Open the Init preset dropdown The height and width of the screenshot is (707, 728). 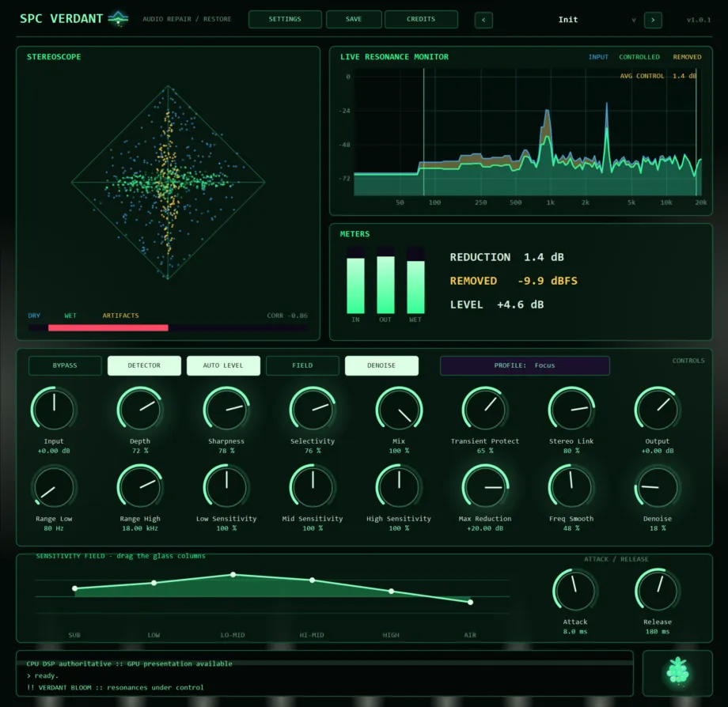[x=568, y=20]
